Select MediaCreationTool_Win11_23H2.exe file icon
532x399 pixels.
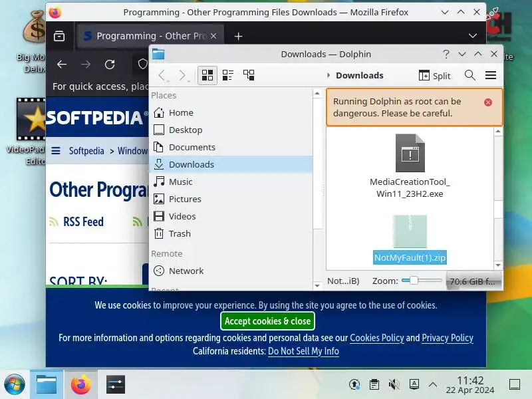tap(410, 153)
